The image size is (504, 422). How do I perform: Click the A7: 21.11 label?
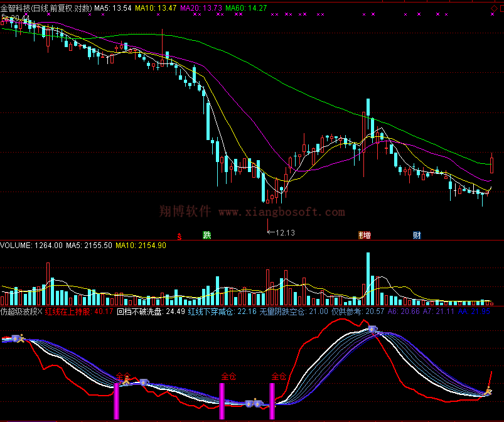[439, 311]
